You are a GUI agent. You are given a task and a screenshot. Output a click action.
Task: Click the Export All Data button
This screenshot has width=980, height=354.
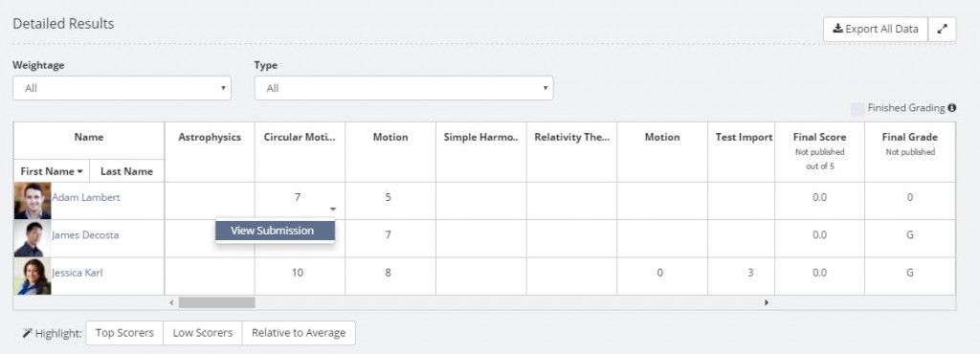tap(876, 30)
